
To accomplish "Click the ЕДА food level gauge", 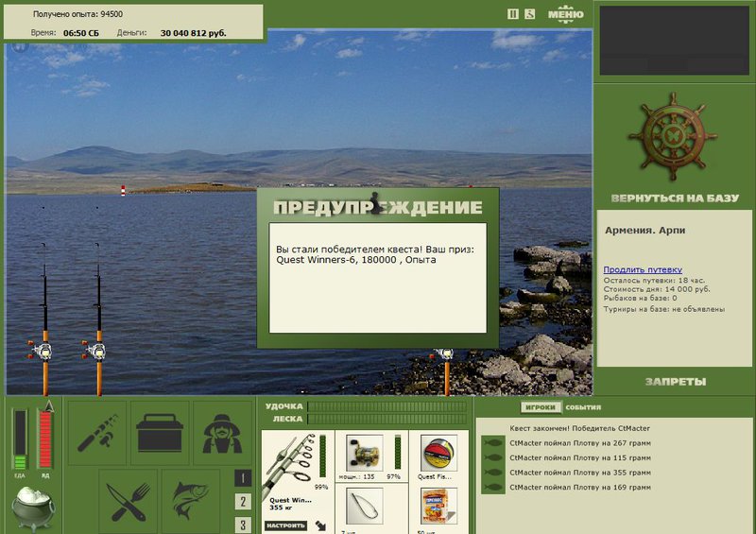I will pyautogui.click(x=20, y=439).
